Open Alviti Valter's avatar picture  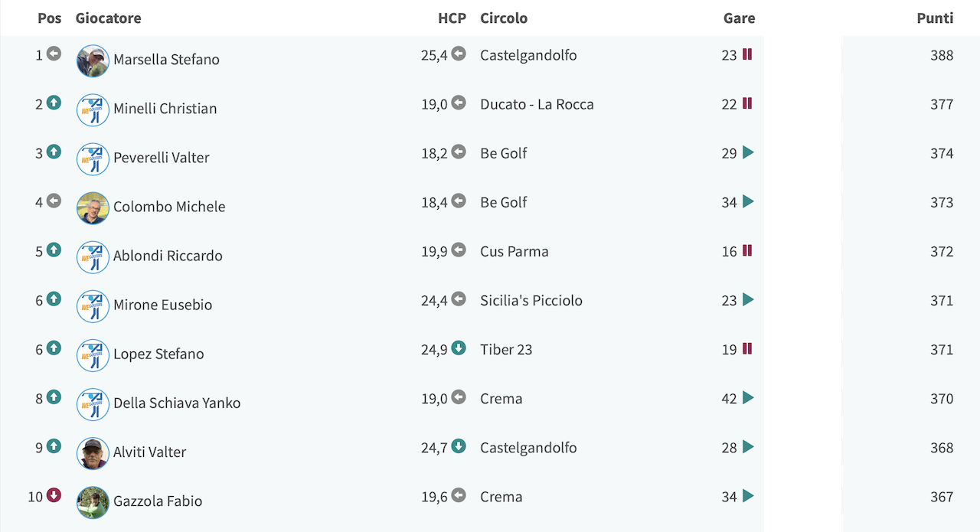(93, 453)
